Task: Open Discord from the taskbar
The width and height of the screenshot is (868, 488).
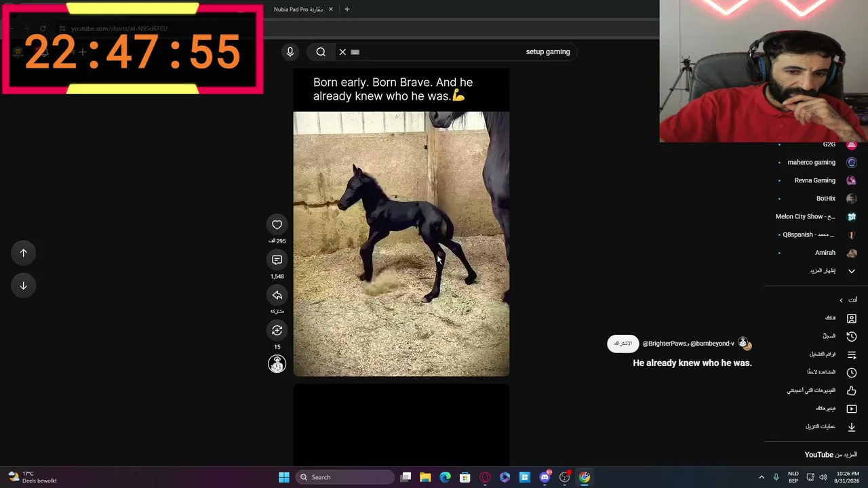Action: pyautogui.click(x=545, y=477)
